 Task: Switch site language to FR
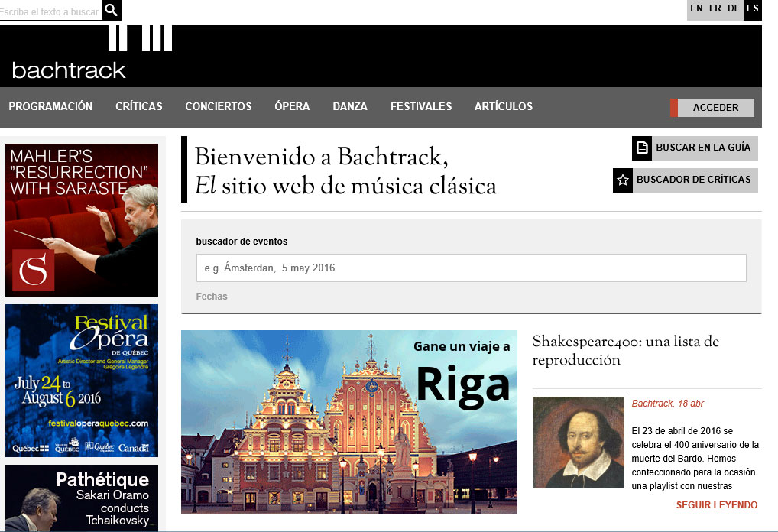pos(715,8)
